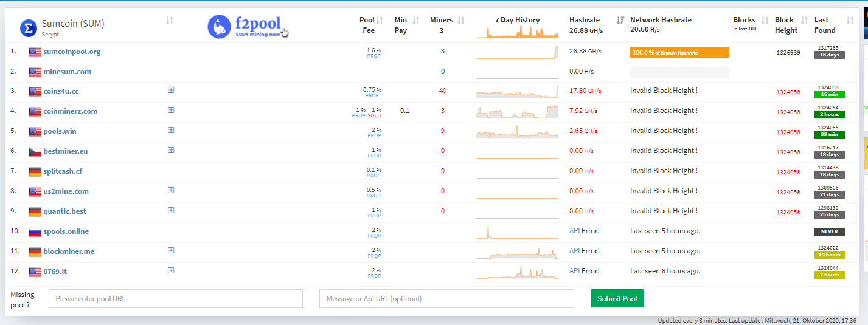Viewport: 868px width, 325px height.
Task: Open minesum.com pool link
Action: point(67,72)
